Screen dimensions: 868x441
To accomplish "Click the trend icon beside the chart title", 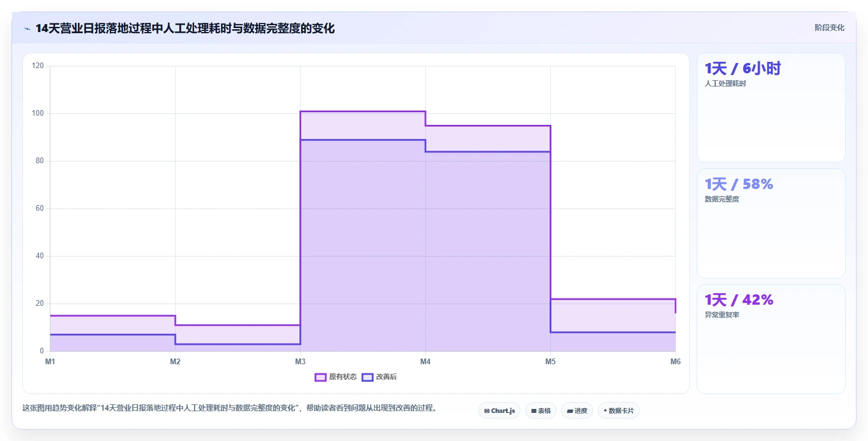I will (x=27, y=29).
